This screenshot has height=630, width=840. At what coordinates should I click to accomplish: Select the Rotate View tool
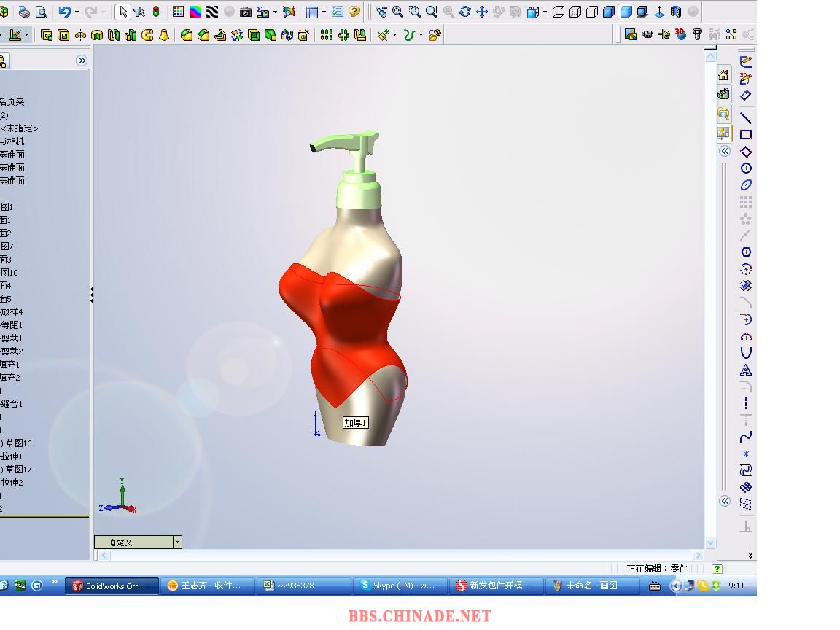coord(465,12)
